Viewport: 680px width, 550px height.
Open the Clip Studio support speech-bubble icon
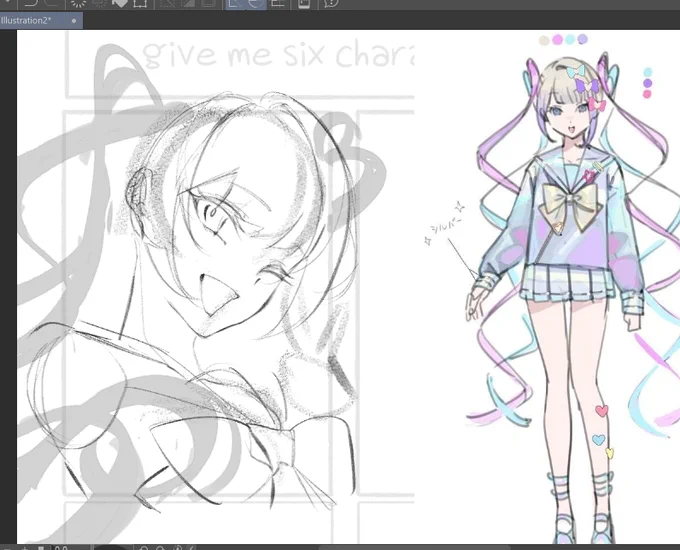point(331,4)
